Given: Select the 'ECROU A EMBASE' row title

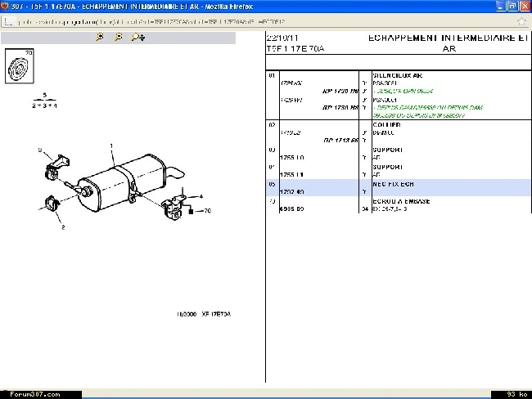Looking at the screenshot, I should tap(401, 201).
